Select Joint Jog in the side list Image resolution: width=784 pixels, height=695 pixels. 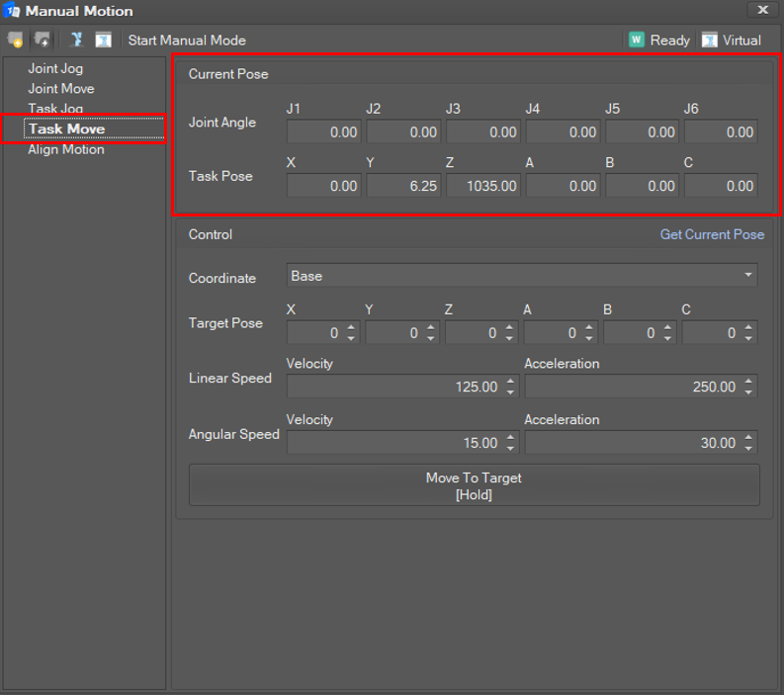tap(55, 69)
